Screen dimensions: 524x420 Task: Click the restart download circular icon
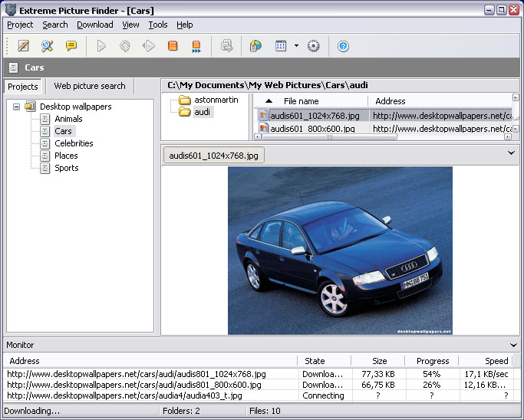[125, 46]
